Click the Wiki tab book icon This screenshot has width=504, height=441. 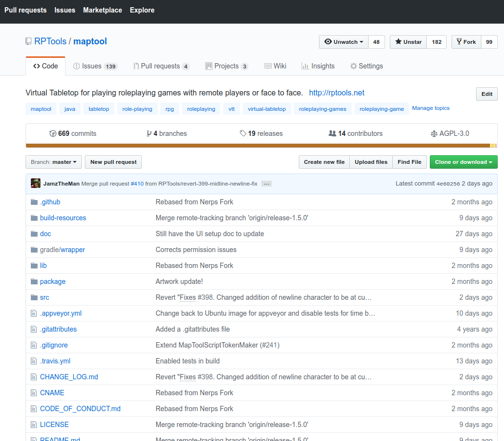268,66
